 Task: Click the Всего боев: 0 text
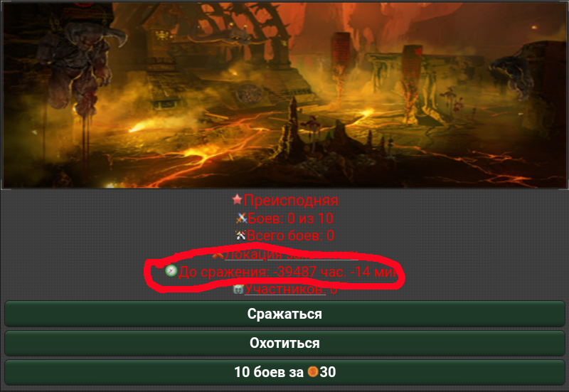pos(290,235)
